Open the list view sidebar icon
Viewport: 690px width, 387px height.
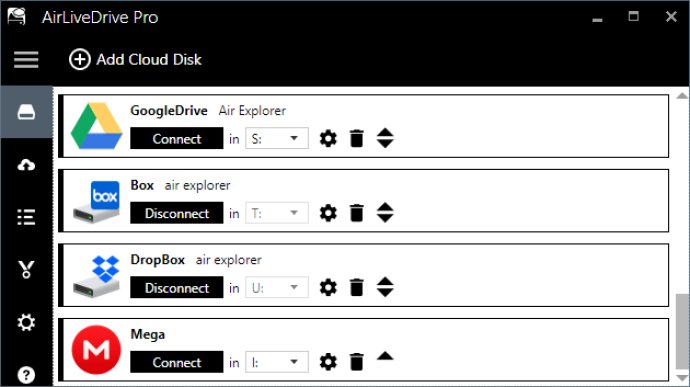click(26, 217)
